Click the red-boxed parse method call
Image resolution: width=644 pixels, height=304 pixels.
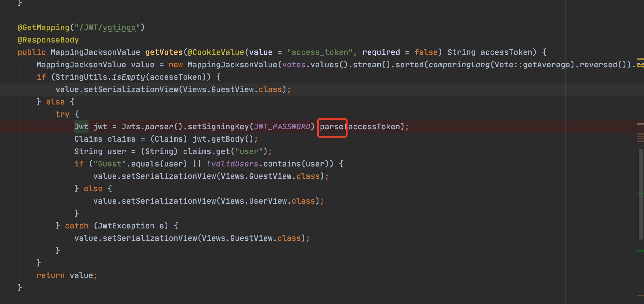pyautogui.click(x=331, y=127)
